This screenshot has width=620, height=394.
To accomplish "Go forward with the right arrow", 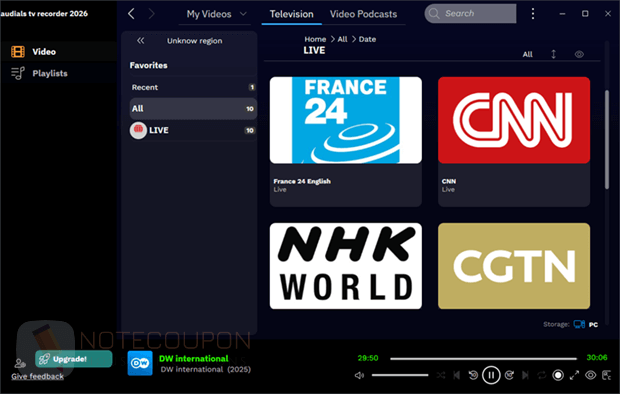I will [151, 14].
